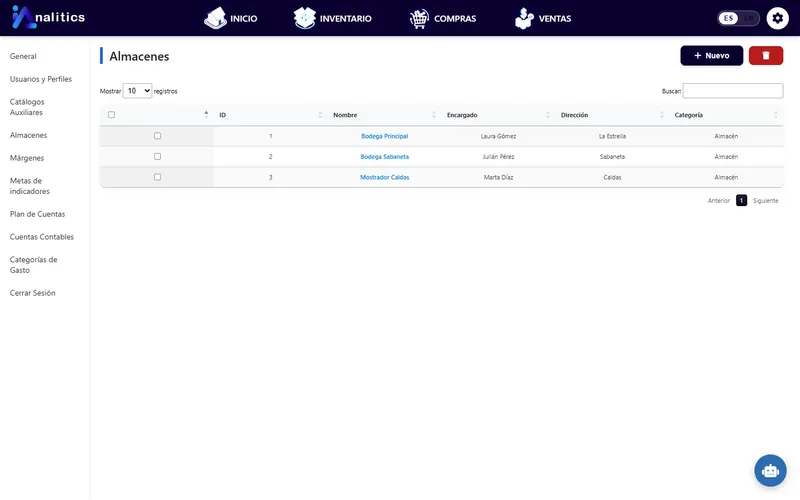Check the select-all header checkbox

(111, 115)
